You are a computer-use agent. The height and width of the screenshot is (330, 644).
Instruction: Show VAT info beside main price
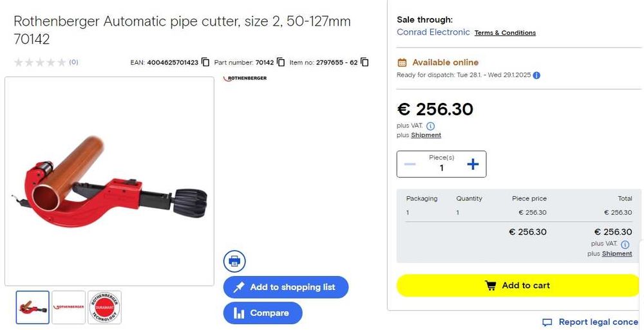tap(431, 126)
